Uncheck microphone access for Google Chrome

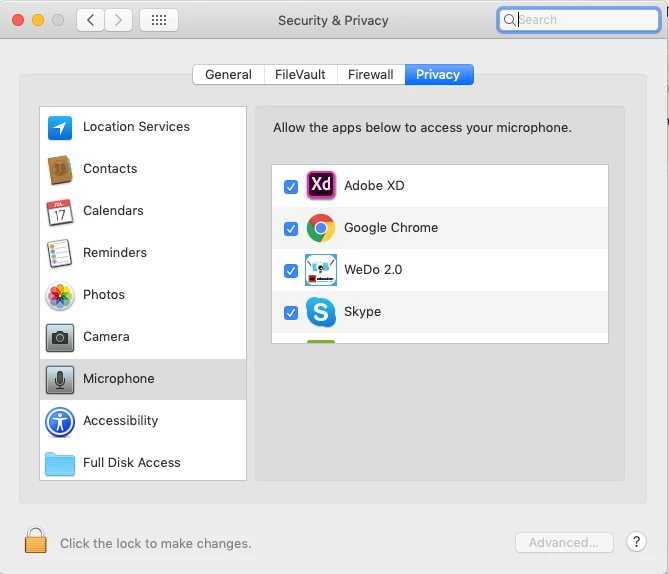click(x=291, y=229)
